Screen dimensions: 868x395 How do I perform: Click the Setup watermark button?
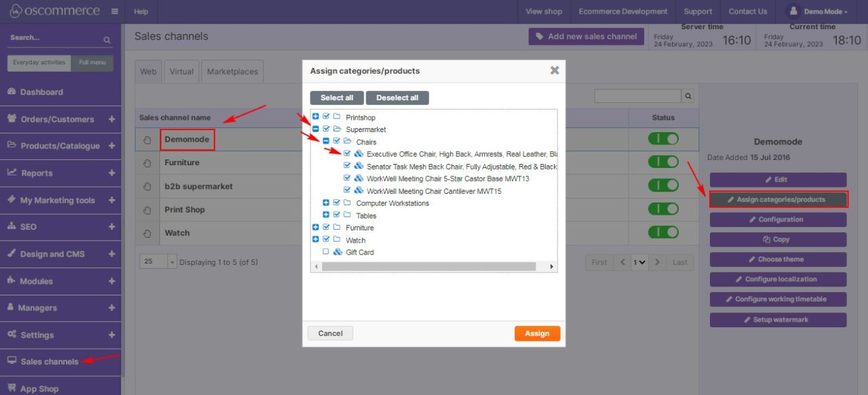[x=778, y=320]
